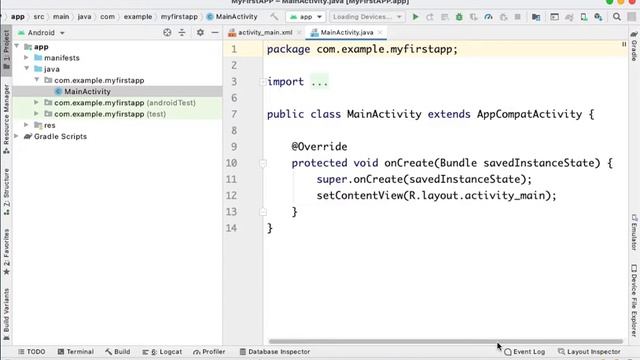The width and height of the screenshot is (640, 360).
Task: Open the Profiler tool window
Action: click(209, 351)
